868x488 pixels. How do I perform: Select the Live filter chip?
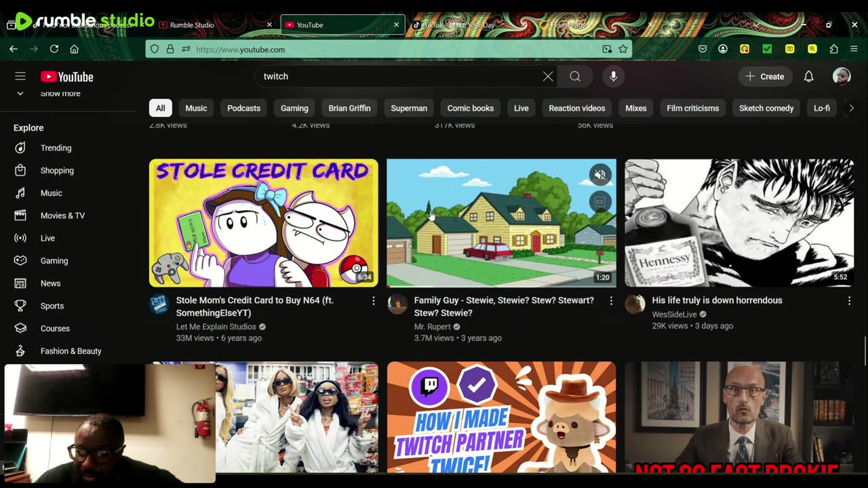coord(521,108)
